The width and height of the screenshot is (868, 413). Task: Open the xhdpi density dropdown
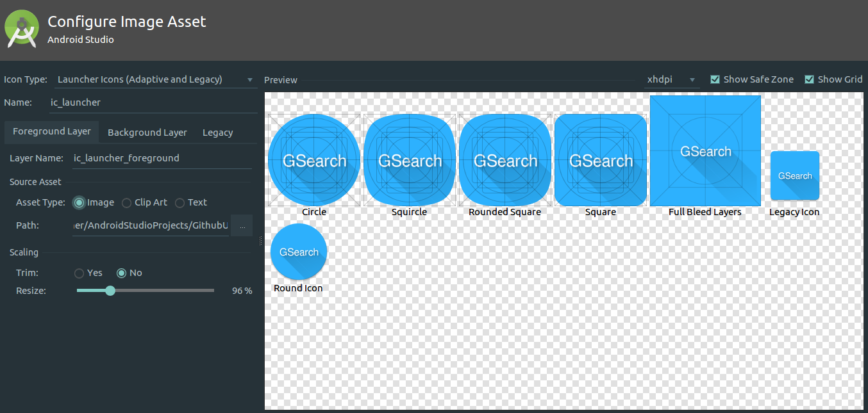click(671, 79)
